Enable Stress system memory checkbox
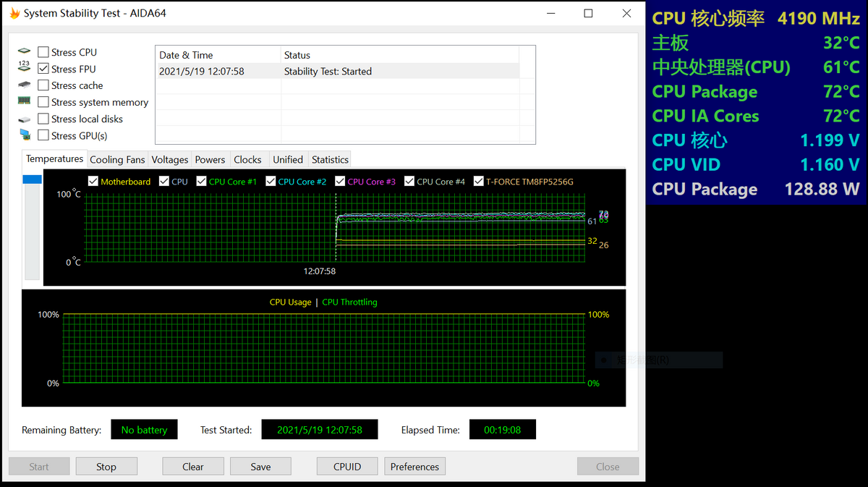This screenshot has height=487, width=868. [43, 102]
